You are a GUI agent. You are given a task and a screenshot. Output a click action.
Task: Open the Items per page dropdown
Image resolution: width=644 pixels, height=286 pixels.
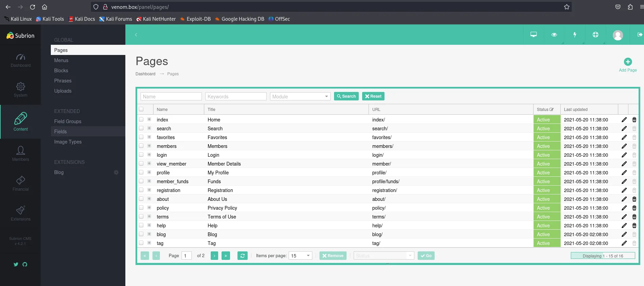pos(300,256)
